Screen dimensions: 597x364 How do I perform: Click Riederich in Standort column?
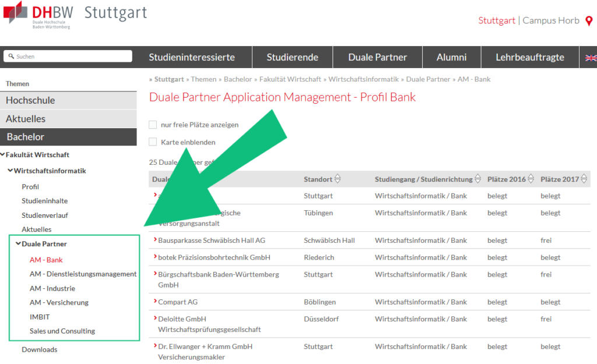point(319,257)
